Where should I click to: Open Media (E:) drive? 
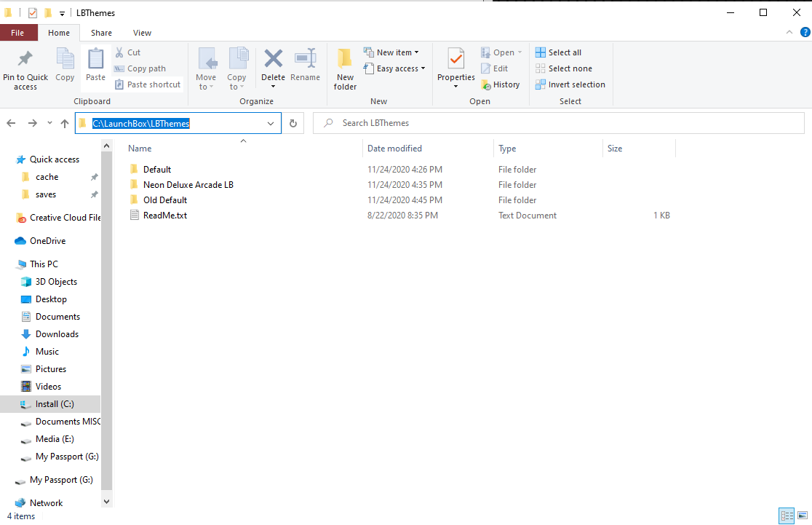tap(55, 439)
